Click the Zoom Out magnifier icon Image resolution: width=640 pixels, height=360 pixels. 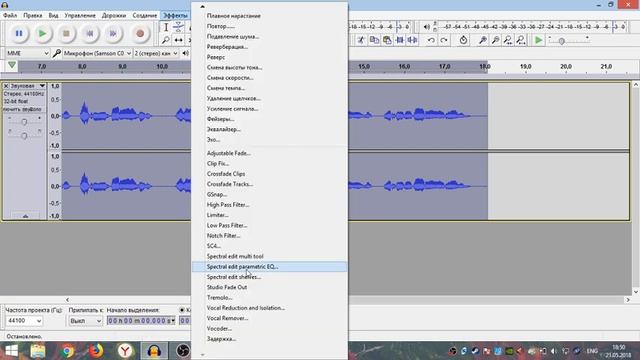coord(495,40)
